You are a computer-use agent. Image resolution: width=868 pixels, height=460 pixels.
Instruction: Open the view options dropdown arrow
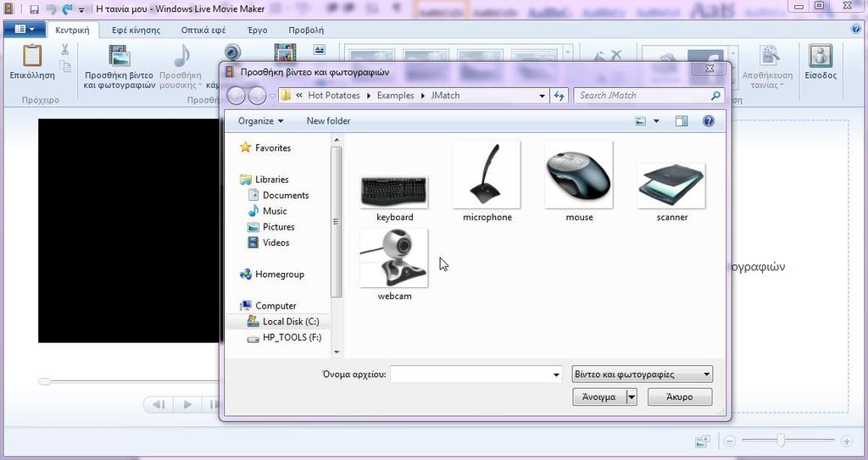pos(657,121)
